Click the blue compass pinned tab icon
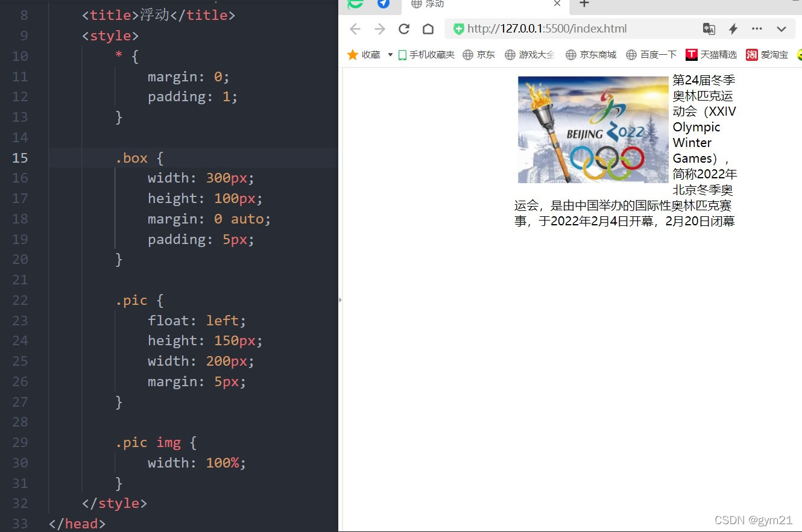The image size is (802, 532). (383, 4)
